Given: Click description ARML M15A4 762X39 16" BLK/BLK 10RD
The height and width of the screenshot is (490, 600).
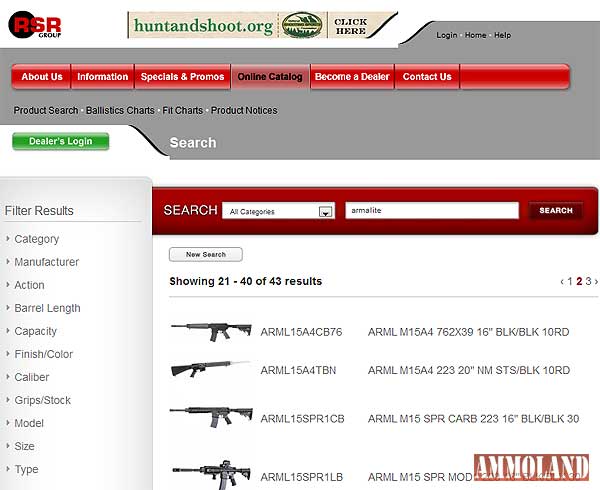Looking at the screenshot, I should coord(468,332).
